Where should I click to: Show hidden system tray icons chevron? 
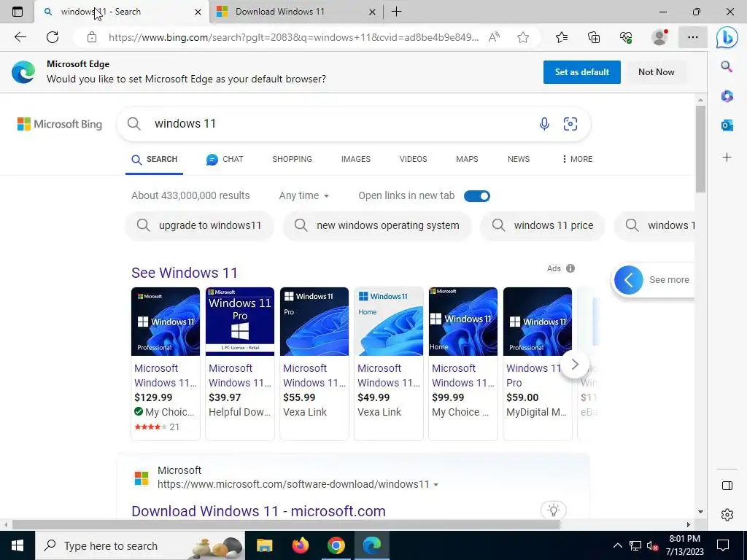tap(617, 545)
